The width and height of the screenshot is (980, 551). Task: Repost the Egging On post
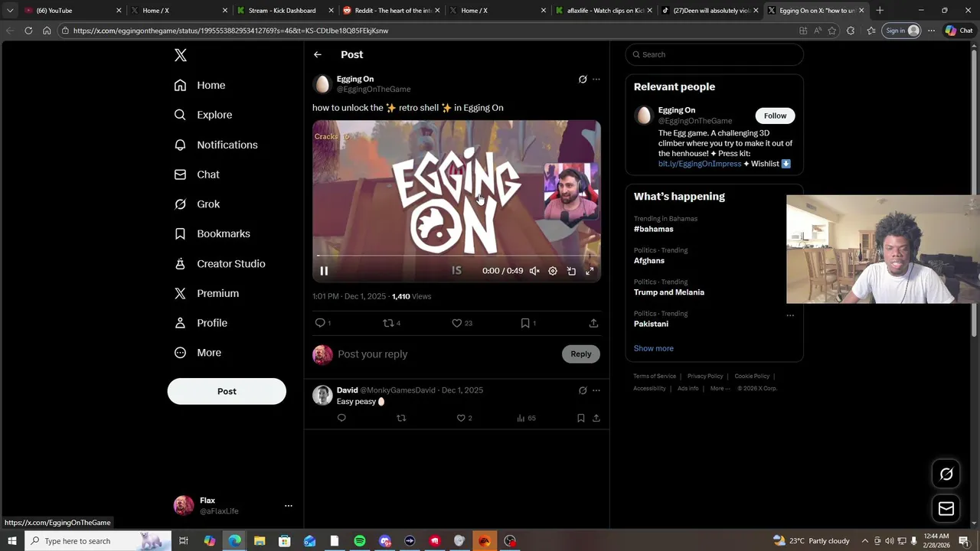point(388,323)
